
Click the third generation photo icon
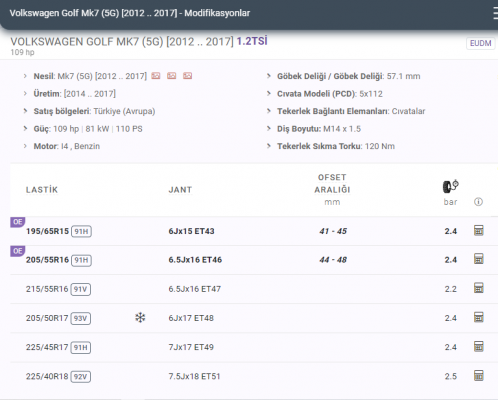tap(187, 76)
